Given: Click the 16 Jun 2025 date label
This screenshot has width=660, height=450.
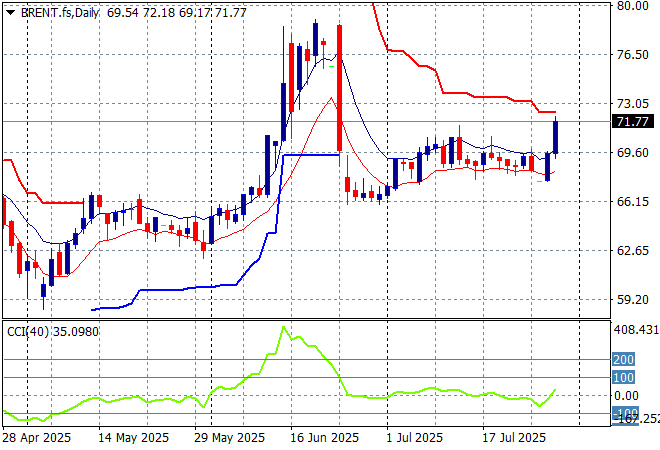Looking at the screenshot, I should 325,438.
